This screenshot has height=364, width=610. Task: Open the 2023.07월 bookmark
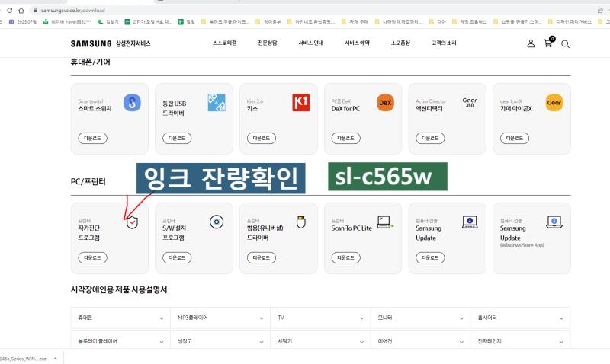23,22
